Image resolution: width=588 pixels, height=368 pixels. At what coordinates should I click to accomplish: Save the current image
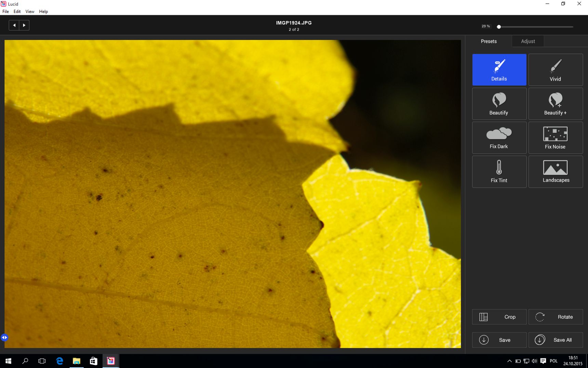(499, 340)
